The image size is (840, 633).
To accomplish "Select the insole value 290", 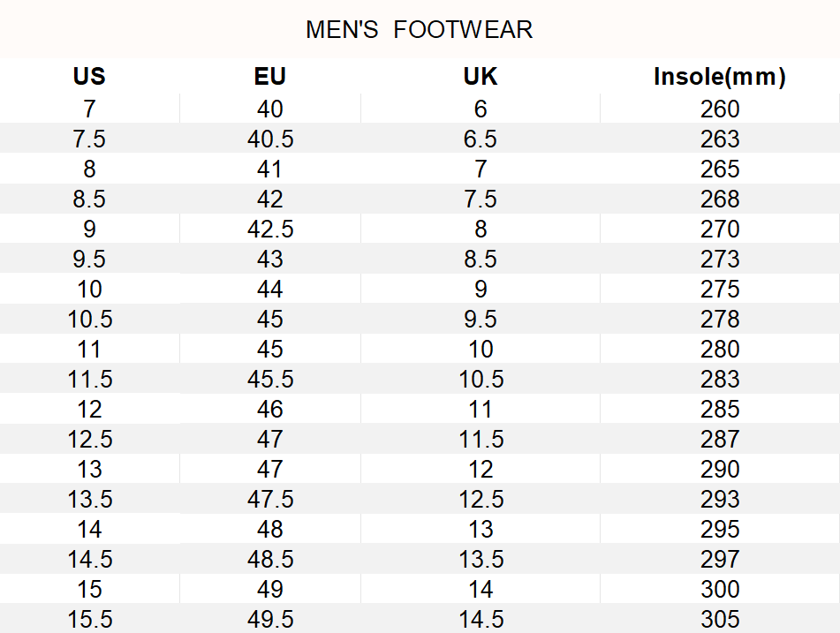I will click(x=720, y=469).
